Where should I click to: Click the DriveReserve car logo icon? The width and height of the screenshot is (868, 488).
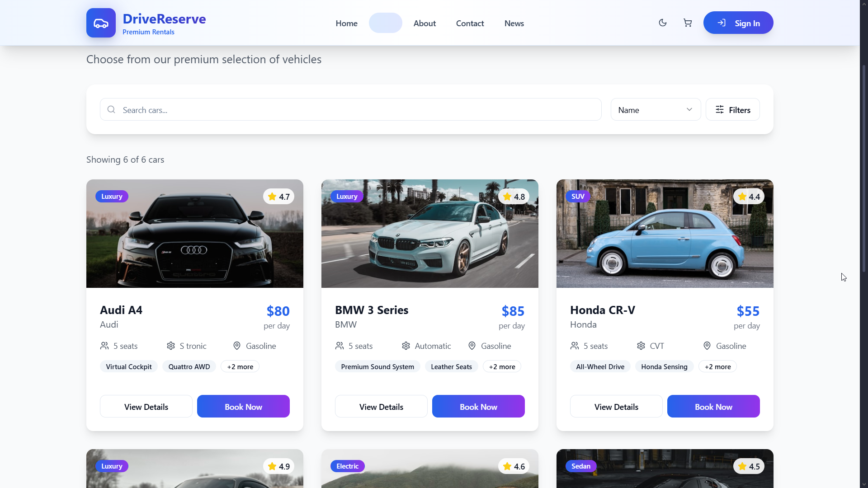[x=101, y=23]
